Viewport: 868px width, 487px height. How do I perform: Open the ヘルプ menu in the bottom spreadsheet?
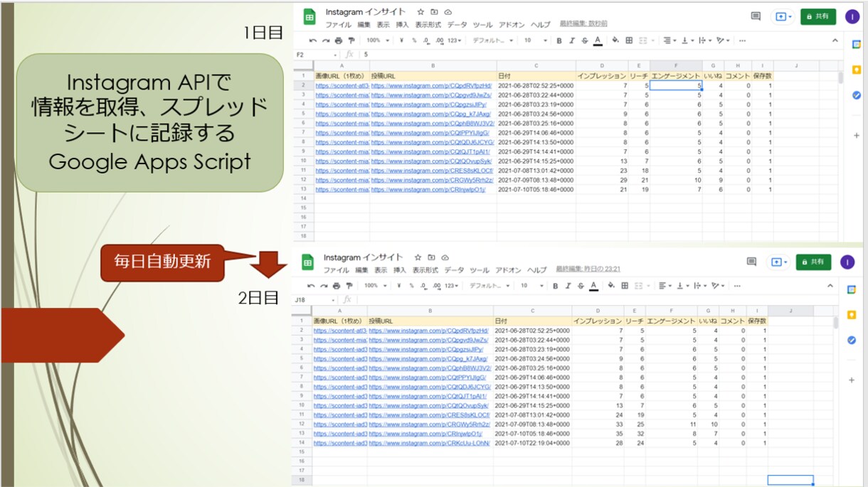[537, 270]
